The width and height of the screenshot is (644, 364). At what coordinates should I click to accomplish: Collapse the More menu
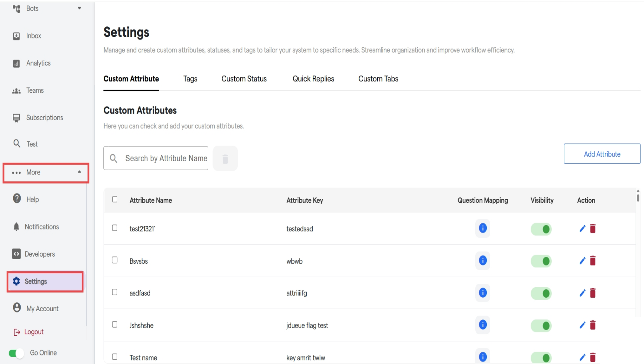pos(46,173)
